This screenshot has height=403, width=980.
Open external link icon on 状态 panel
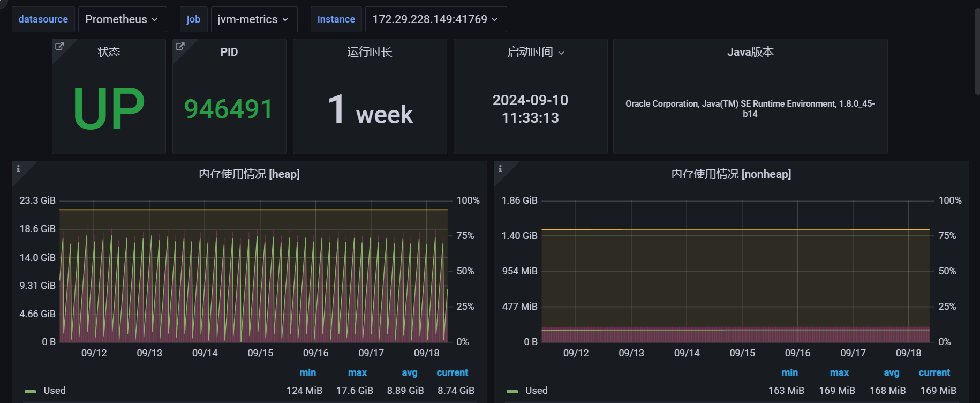pyautogui.click(x=59, y=46)
